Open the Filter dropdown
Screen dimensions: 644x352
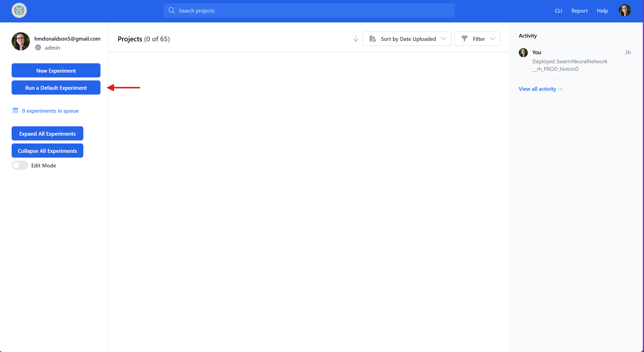pyautogui.click(x=477, y=39)
